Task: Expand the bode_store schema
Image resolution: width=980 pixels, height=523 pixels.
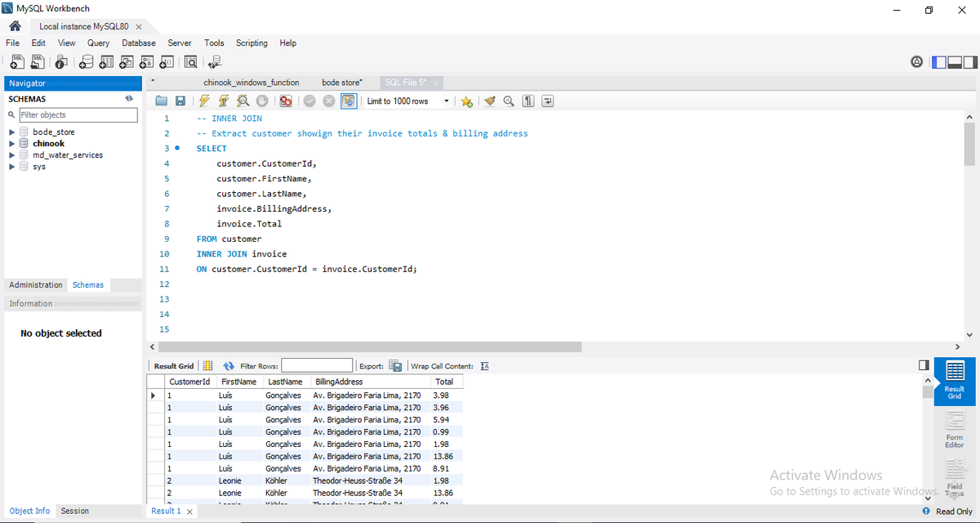Action: (x=11, y=132)
